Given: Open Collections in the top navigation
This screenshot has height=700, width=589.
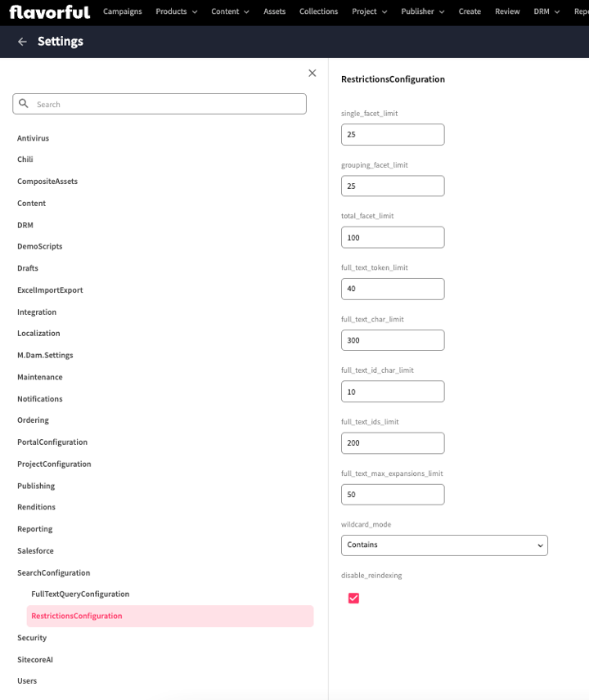Looking at the screenshot, I should (318, 11).
